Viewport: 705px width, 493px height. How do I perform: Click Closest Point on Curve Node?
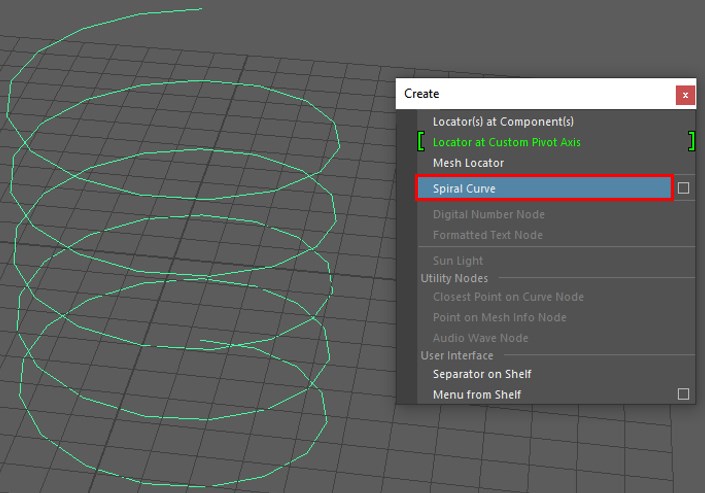[x=508, y=297]
